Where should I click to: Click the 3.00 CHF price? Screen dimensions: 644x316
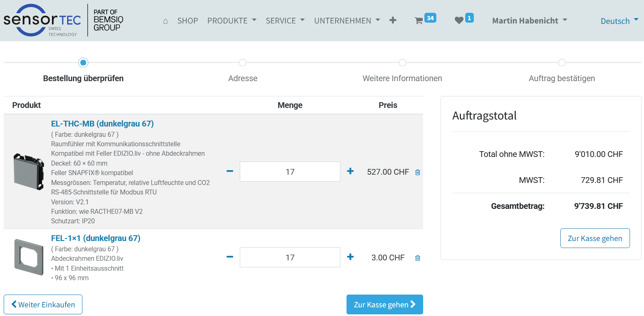[388, 257]
